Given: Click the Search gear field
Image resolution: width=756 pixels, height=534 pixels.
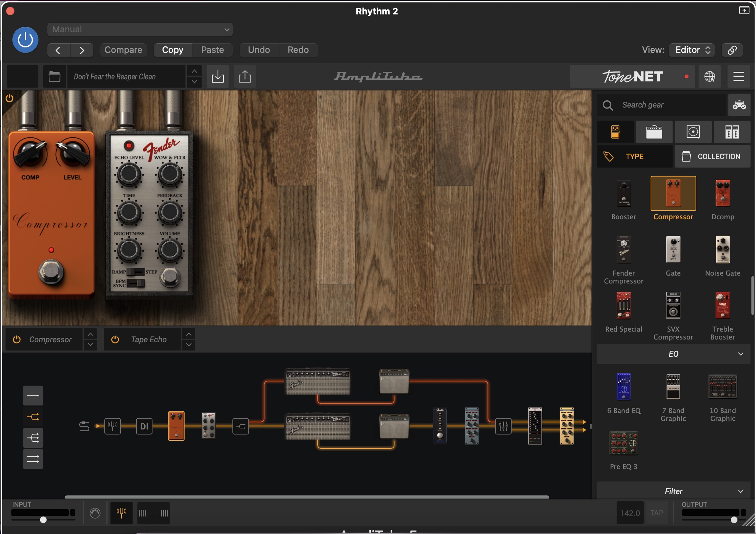Looking at the screenshot, I should [661, 105].
